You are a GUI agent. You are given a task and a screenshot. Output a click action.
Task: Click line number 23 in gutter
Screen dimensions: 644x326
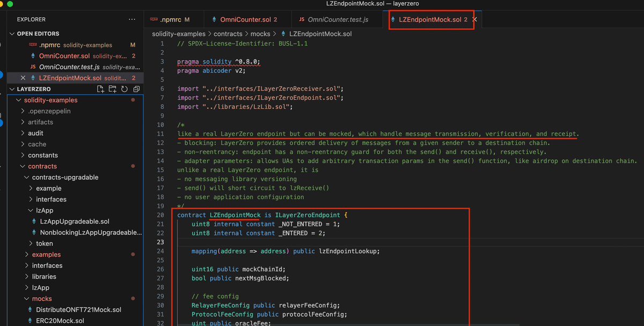[x=160, y=242]
